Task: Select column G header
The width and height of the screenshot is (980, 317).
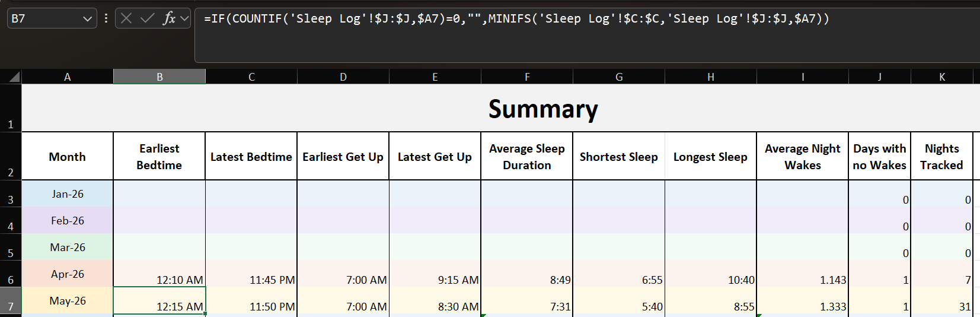Action: tap(619, 77)
